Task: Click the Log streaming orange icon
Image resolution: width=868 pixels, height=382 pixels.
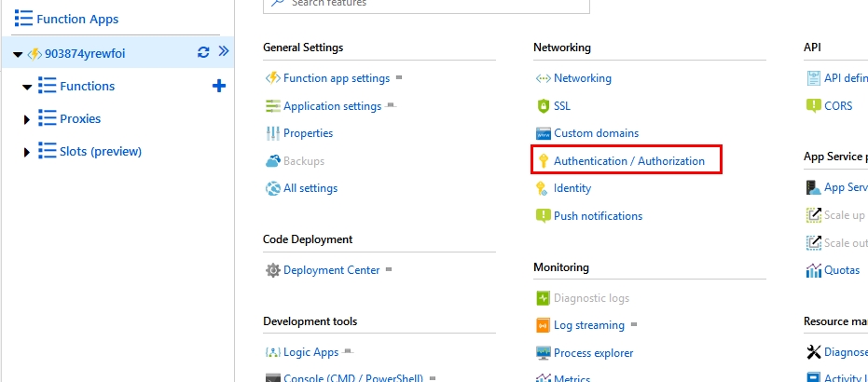Action: (x=543, y=325)
